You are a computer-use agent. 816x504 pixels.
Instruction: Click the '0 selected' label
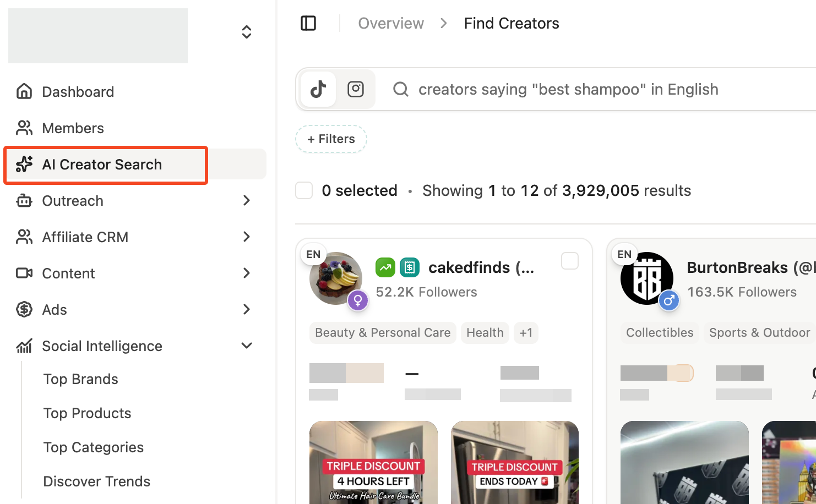pos(360,190)
